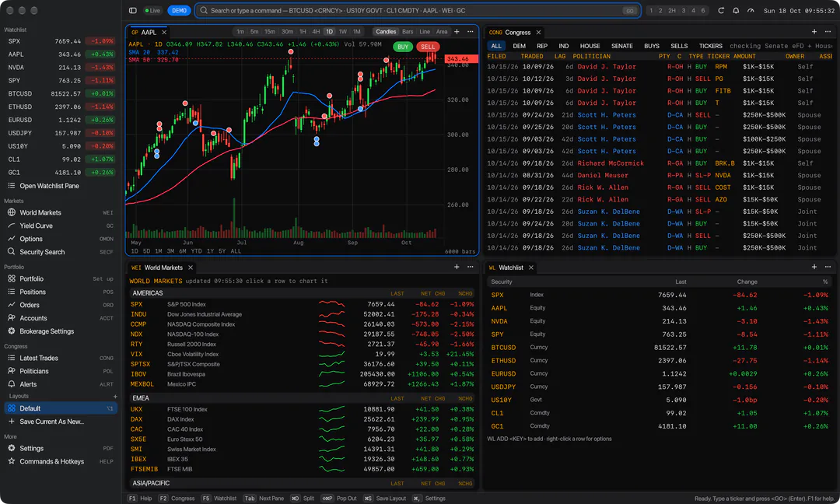
Task: Toggle the Live status indicator
Action: coord(152,11)
